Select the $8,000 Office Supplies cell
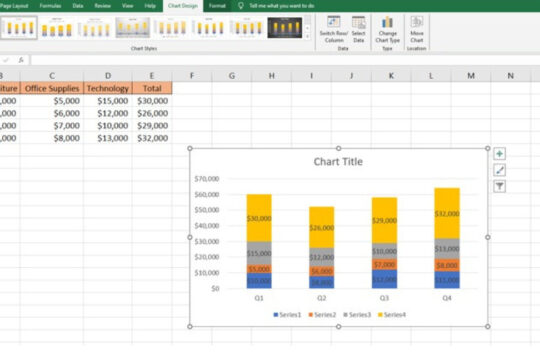This screenshot has width=540, height=360. pos(52,138)
